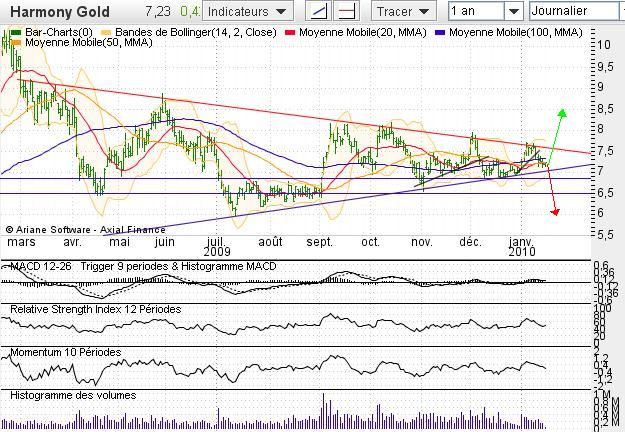Select the horizontal line drawing tool

[x=346, y=11]
